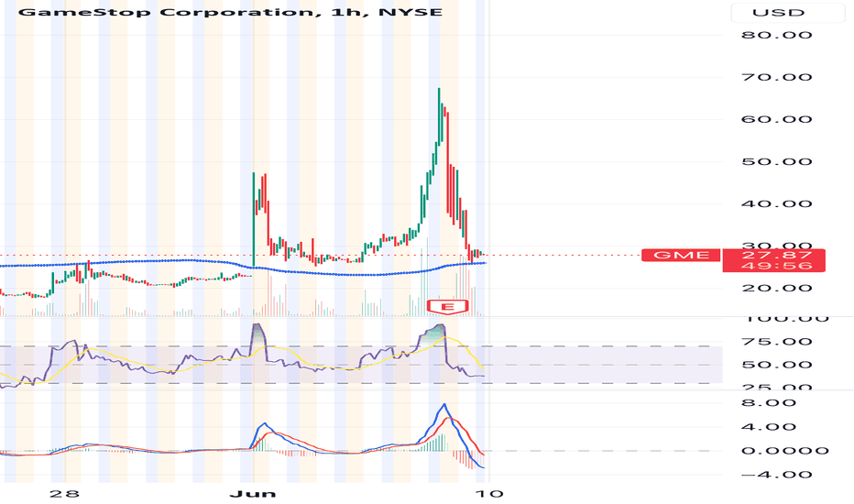This screenshot has height=504, width=854.
Task: Click the 80.00 price axis label
Action: 777,35
